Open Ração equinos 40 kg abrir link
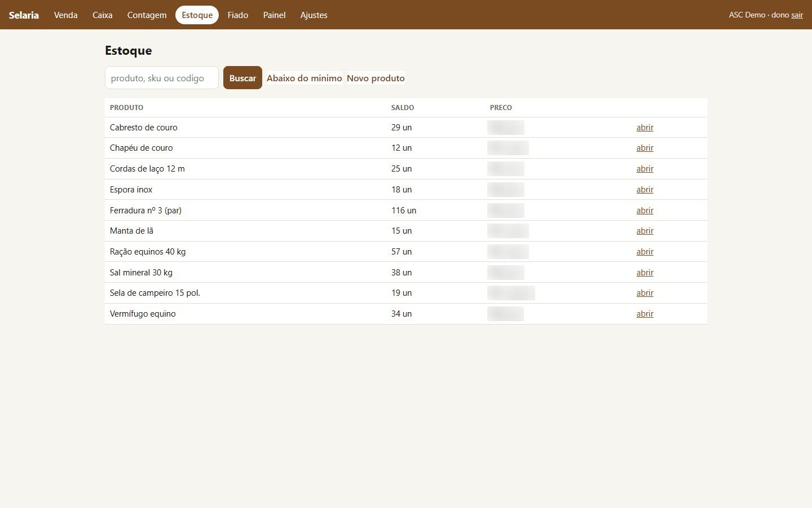Viewport: 812px width, 508px height. click(645, 252)
